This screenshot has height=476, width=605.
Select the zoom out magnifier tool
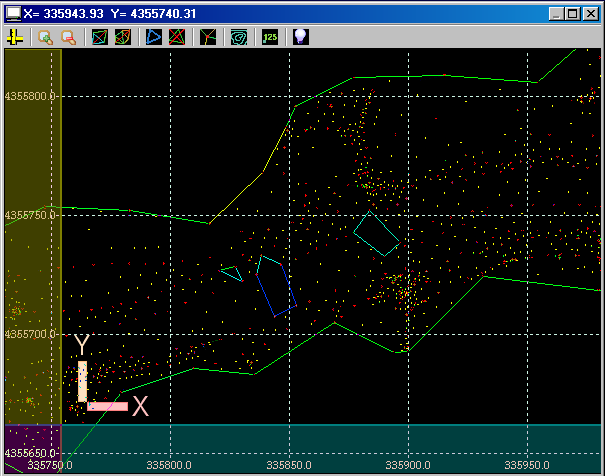coord(69,37)
